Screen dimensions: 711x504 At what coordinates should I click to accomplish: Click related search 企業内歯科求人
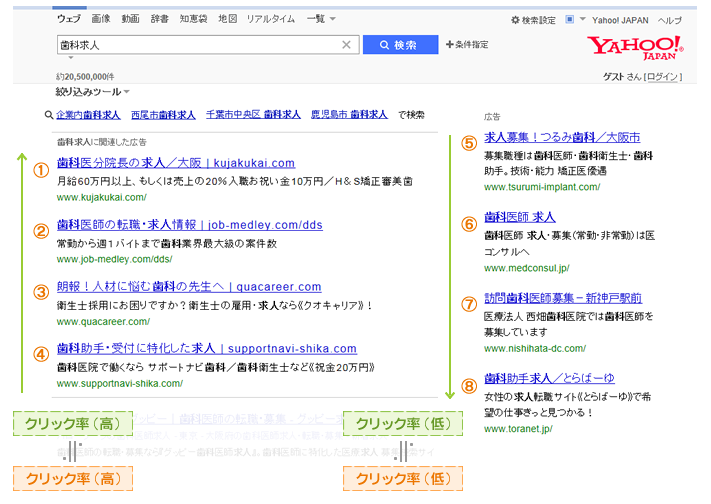pos(88,115)
